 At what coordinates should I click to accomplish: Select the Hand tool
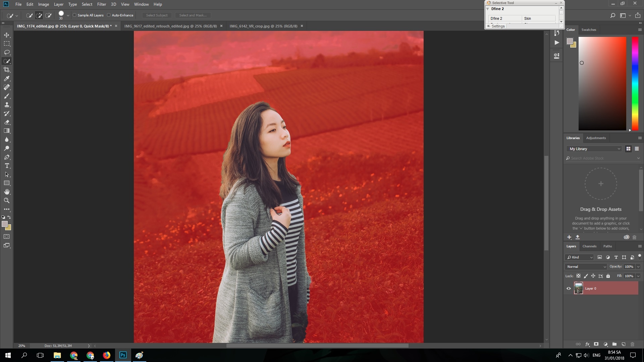[x=7, y=192]
